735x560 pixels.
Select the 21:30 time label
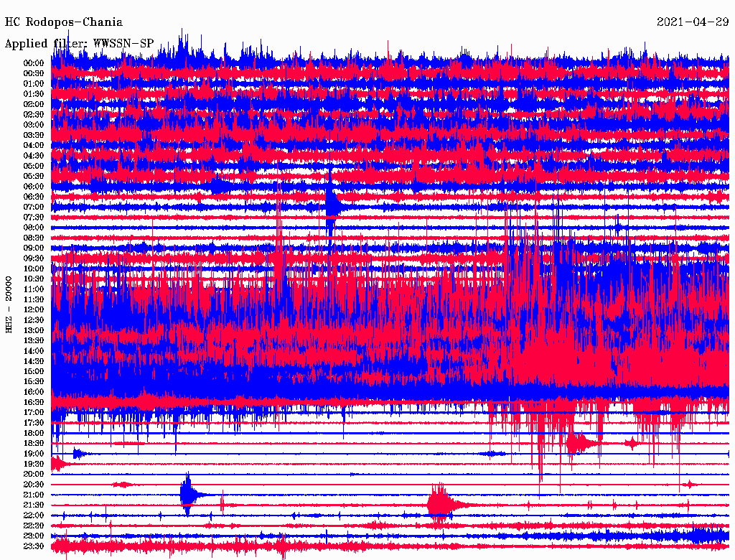point(34,505)
